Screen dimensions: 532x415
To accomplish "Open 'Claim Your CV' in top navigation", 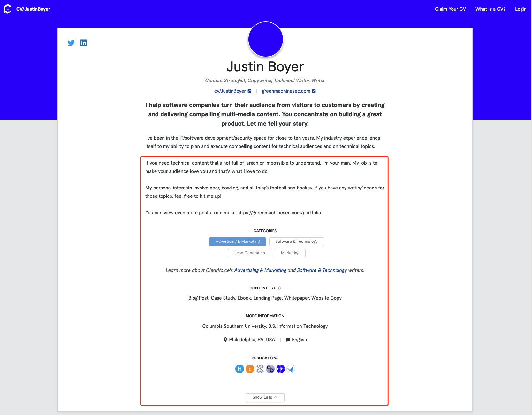I will (450, 9).
